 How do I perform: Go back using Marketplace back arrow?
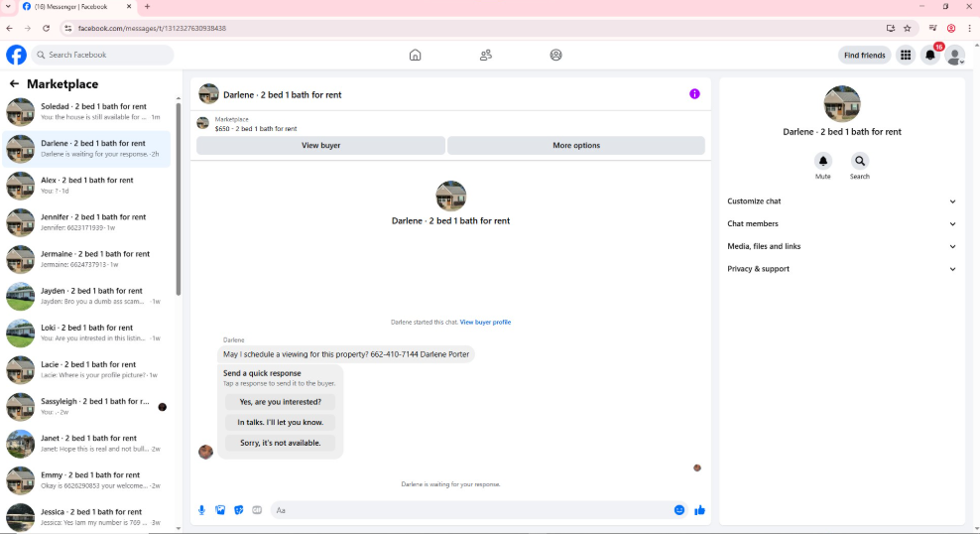click(14, 83)
